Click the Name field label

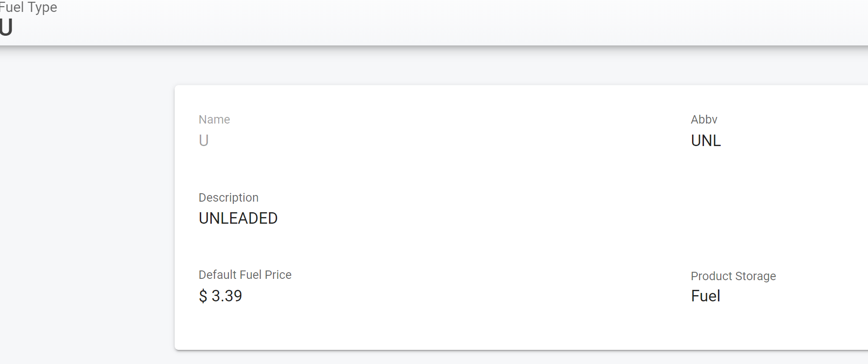[x=214, y=120]
